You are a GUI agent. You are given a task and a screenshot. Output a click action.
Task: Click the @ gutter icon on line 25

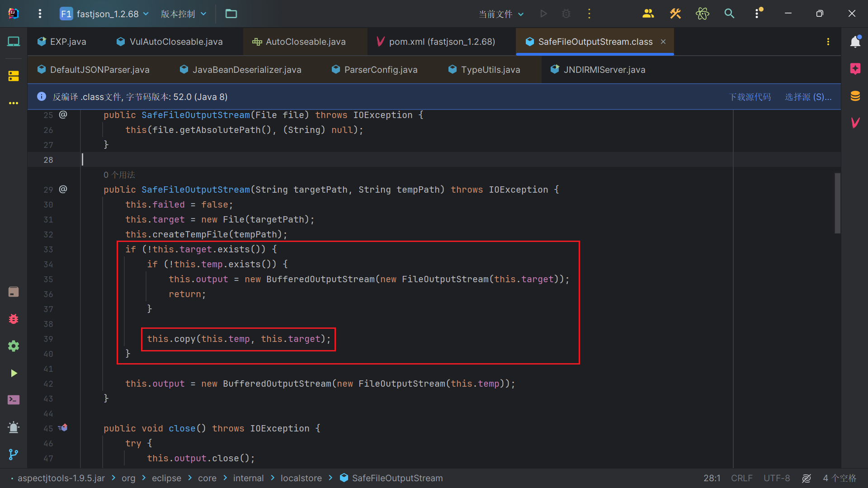click(63, 115)
